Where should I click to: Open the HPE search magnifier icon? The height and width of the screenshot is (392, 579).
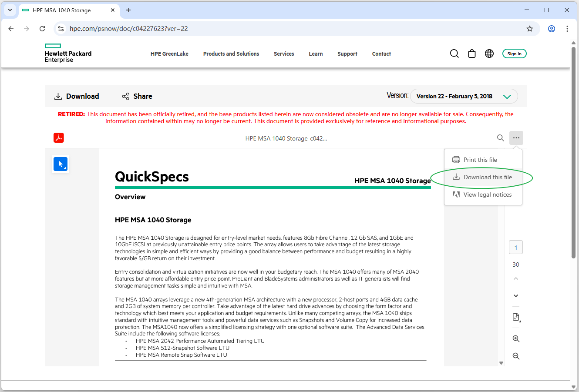(x=454, y=54)
